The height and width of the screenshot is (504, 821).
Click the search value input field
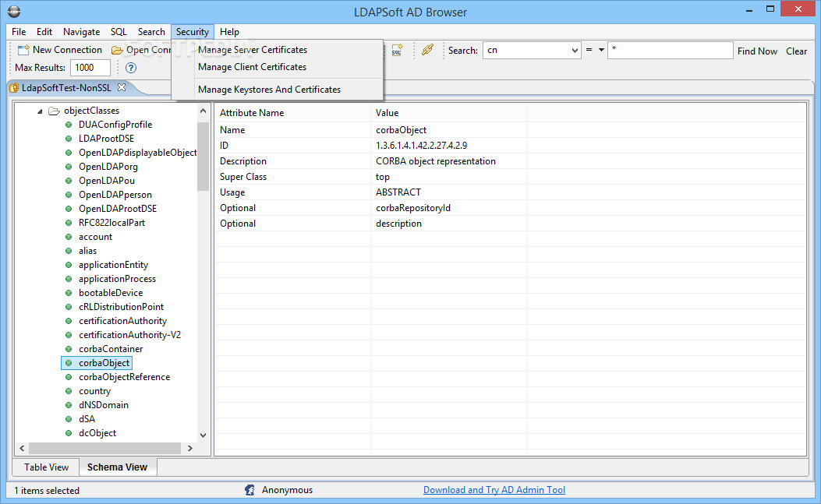(670, 50)
